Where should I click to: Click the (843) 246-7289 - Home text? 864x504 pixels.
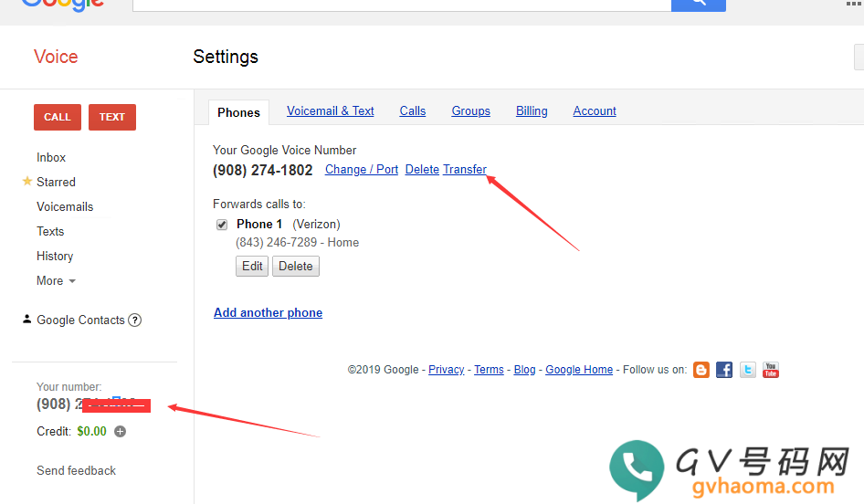[x=297, y=243]
